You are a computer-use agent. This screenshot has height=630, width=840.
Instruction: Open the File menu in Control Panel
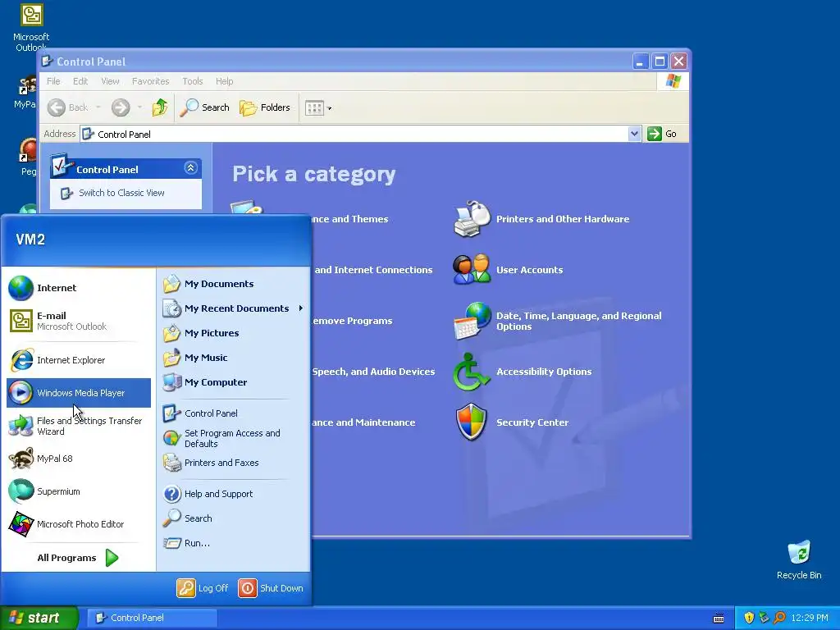tap(53, 81)
